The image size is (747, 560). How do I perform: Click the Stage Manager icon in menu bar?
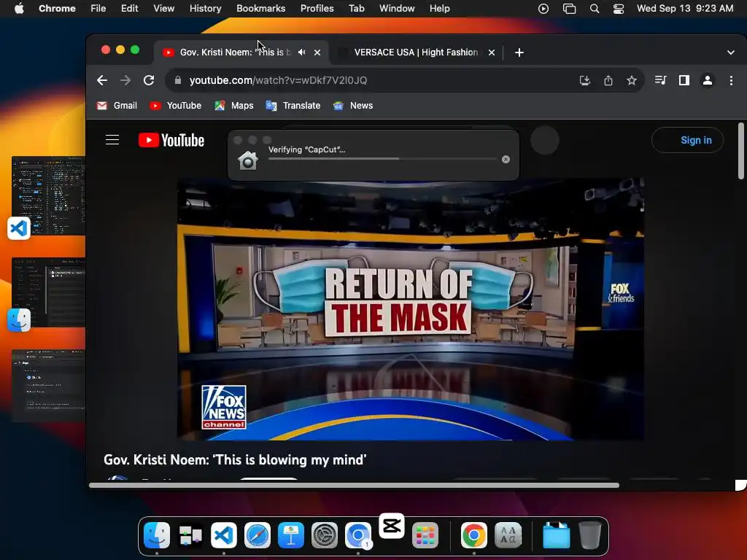click(569, 9)
